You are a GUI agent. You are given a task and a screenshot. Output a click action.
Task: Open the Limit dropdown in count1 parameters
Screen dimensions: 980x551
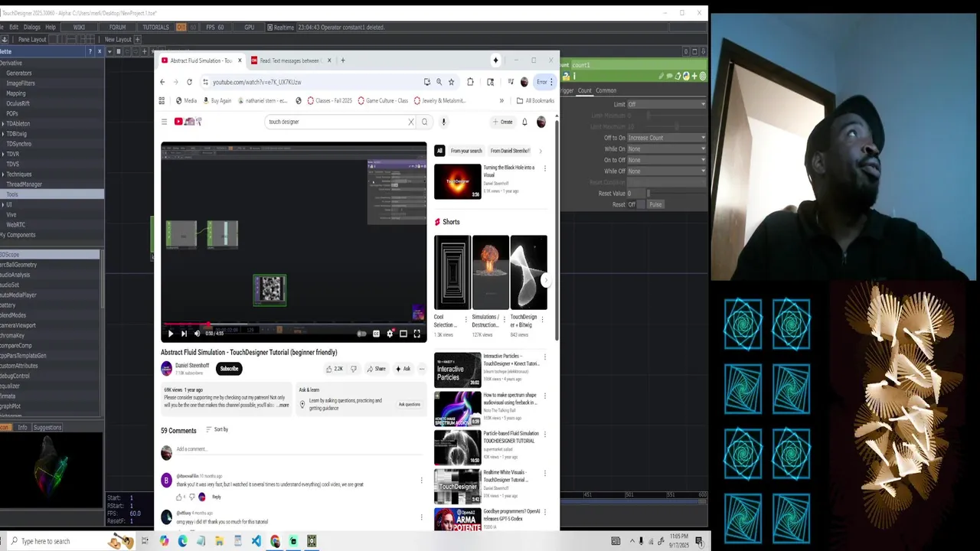pos(667,104)
